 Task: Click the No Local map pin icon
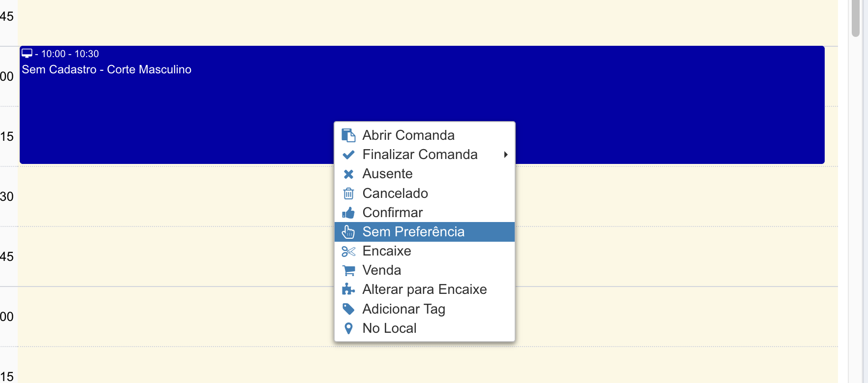(x=348, y=328)
